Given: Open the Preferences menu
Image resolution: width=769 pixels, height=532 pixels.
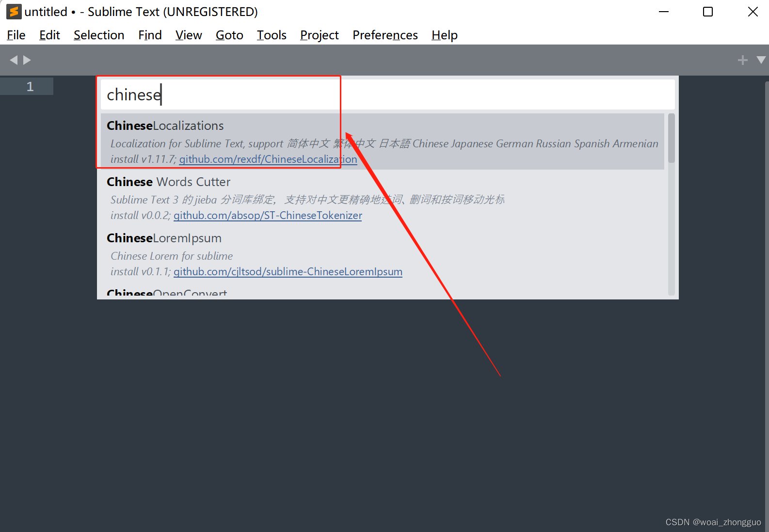Looking at the screenshot, I should 385,35.
